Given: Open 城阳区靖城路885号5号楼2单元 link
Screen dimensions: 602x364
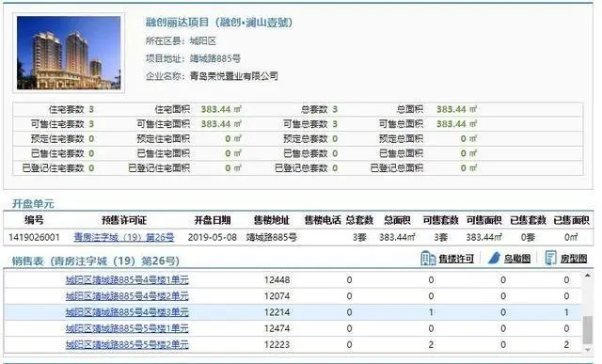Looking at the screenshot, I should 127,345.
